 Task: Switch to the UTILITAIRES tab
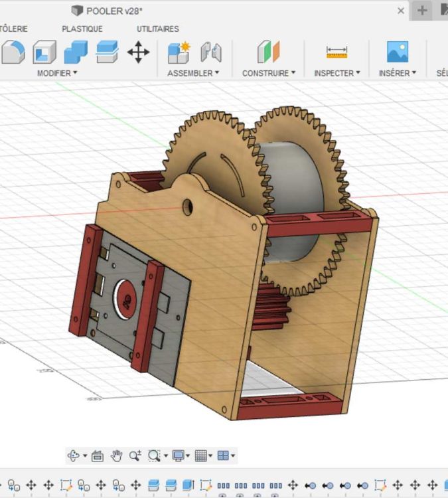(157, 29)
